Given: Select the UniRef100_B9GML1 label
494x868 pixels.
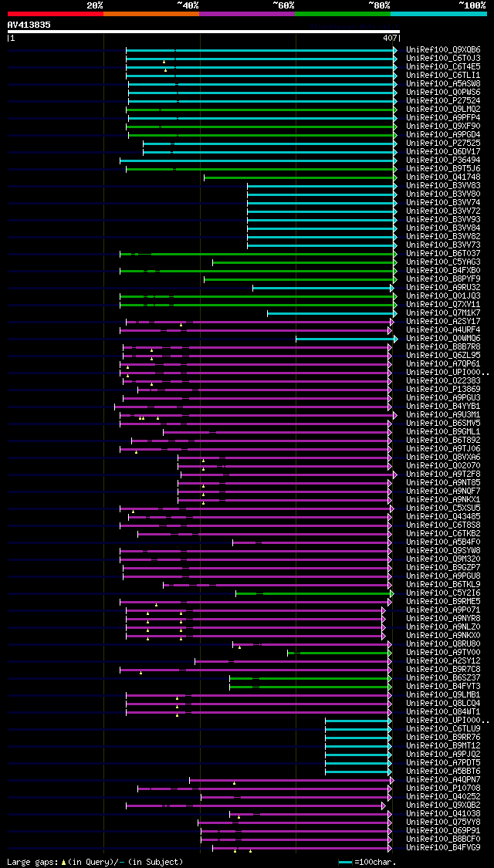Looking at the screenshot, I should 443,432.
